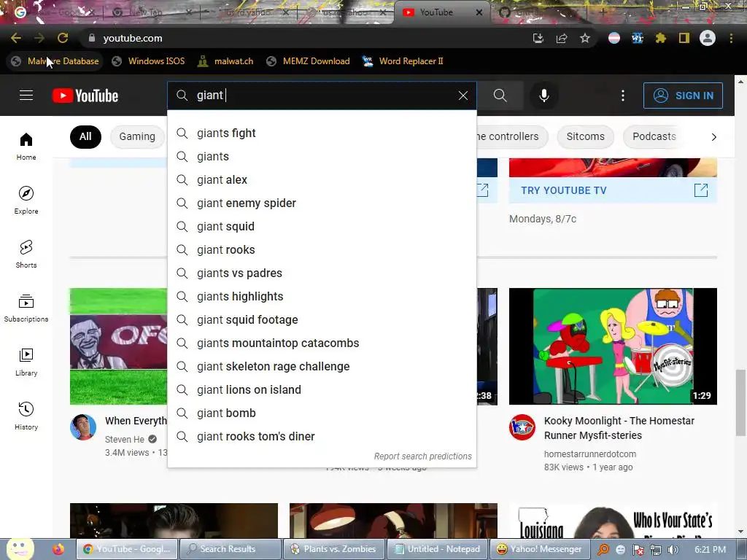Choose 'giant lions on island' suggestion

tap(322, 390)
